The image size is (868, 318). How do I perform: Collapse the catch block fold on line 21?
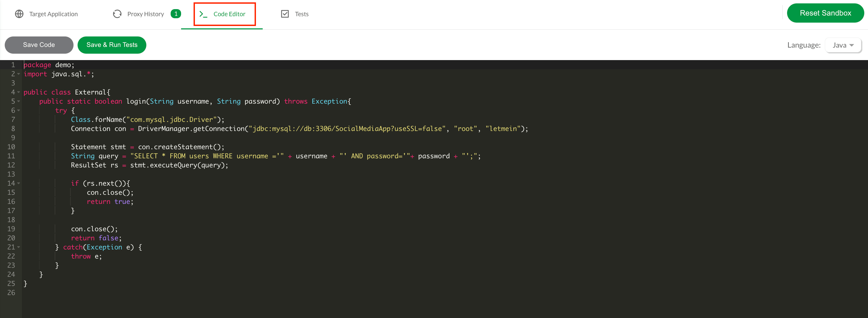[x=19, y=247]
